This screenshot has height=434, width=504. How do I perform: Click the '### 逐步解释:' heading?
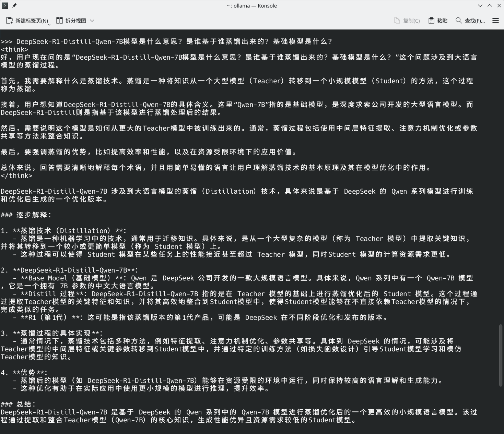(26, 215)
